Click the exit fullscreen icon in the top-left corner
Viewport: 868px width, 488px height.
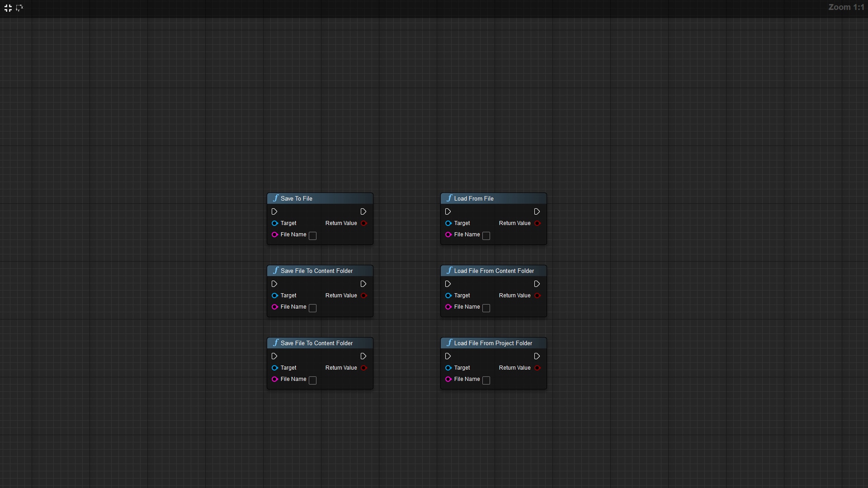coord(8,8)
